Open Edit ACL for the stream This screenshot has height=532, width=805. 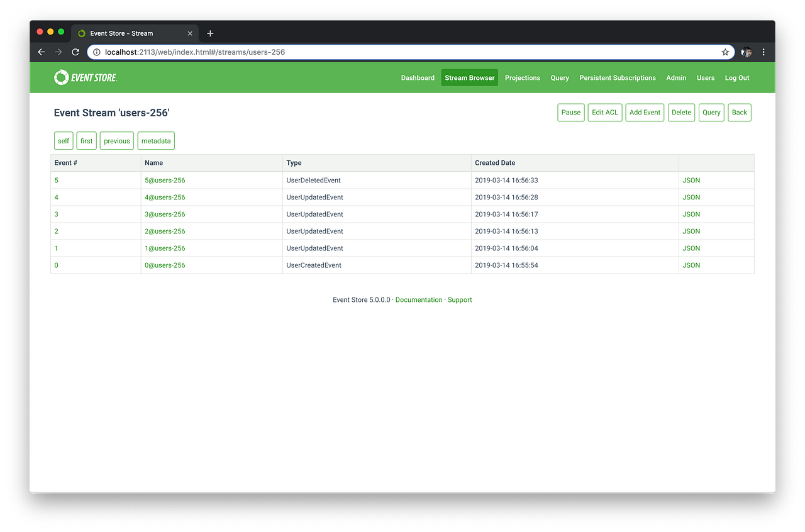click(604, 112)
